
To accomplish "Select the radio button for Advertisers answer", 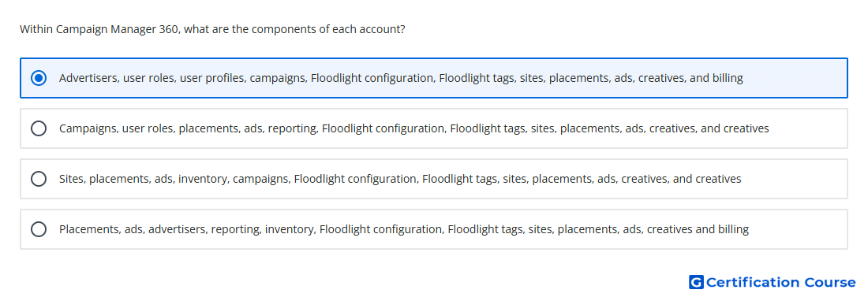I will click(x=38, y=78).
